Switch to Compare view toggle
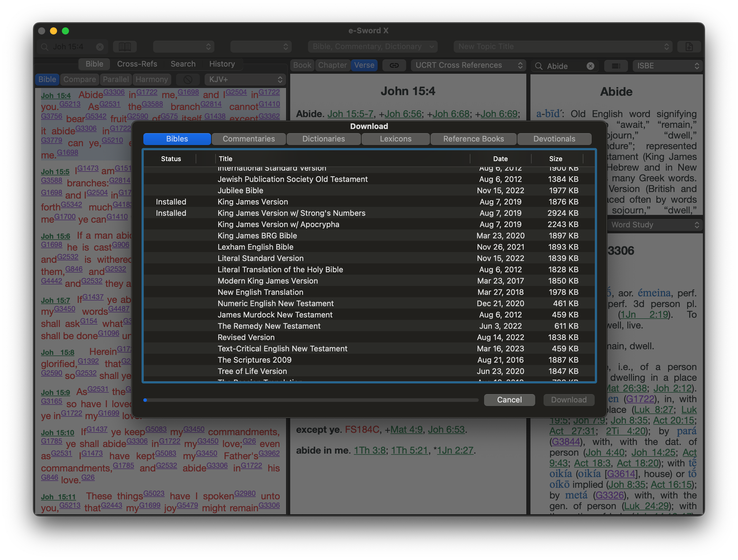This screenshot has width=738, height=560. point(79,80)
